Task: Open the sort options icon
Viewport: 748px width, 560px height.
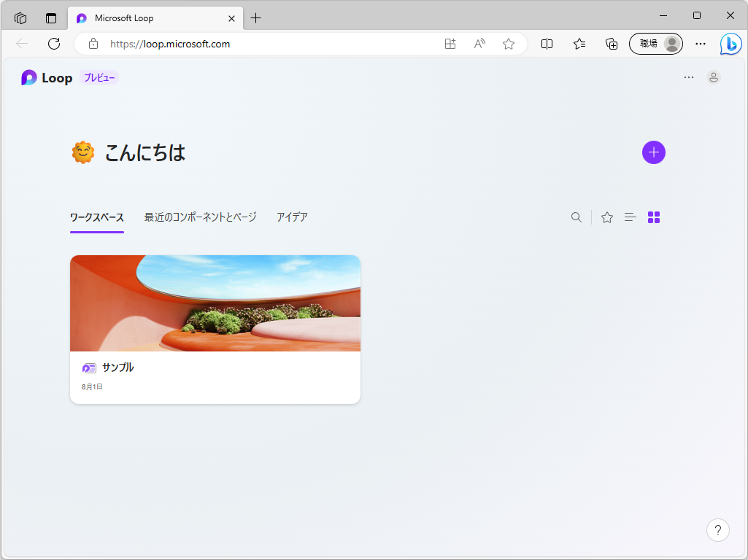Action: click(x=630, y=217)
